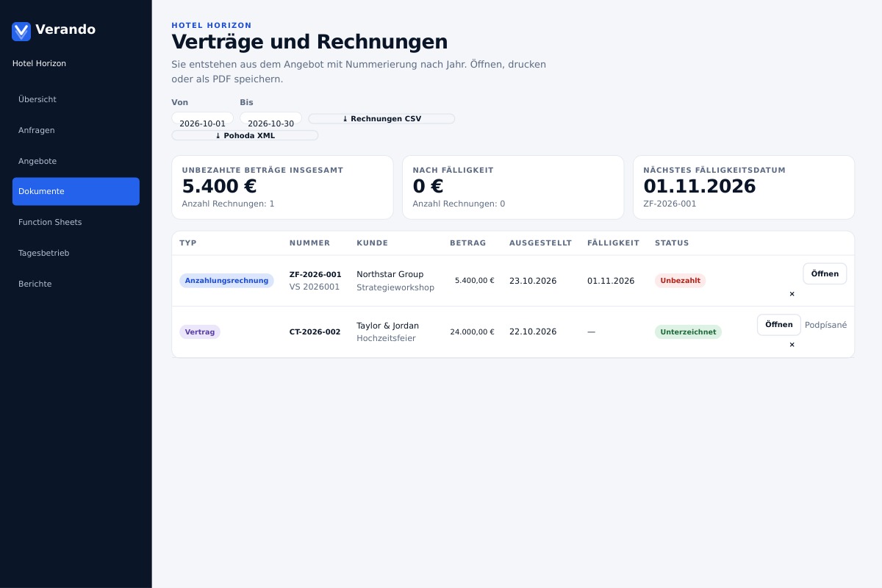Click the Nächstes Fälligkeitsdatum summary card
The image size is (882, 588).
(744, 187)
